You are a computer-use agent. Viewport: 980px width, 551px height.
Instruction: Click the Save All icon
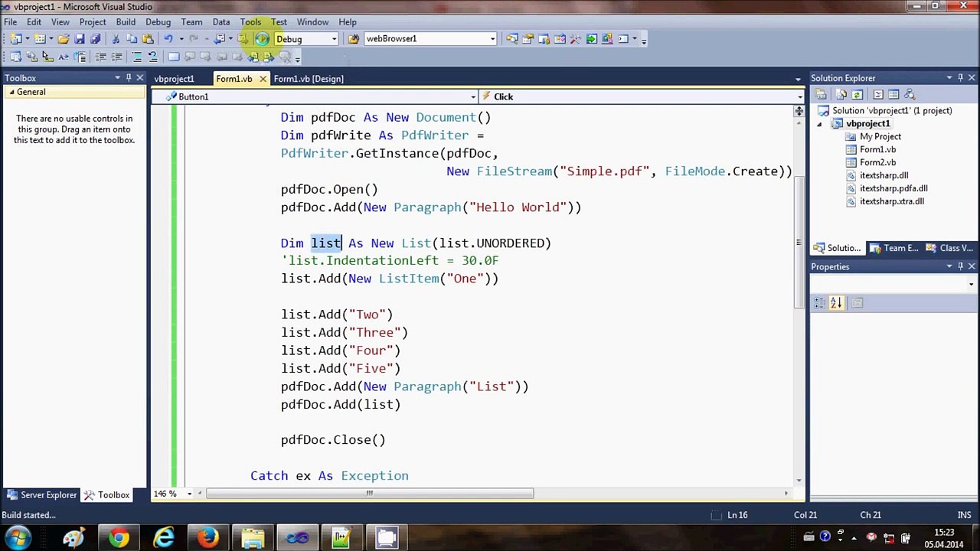pos(95,39)
